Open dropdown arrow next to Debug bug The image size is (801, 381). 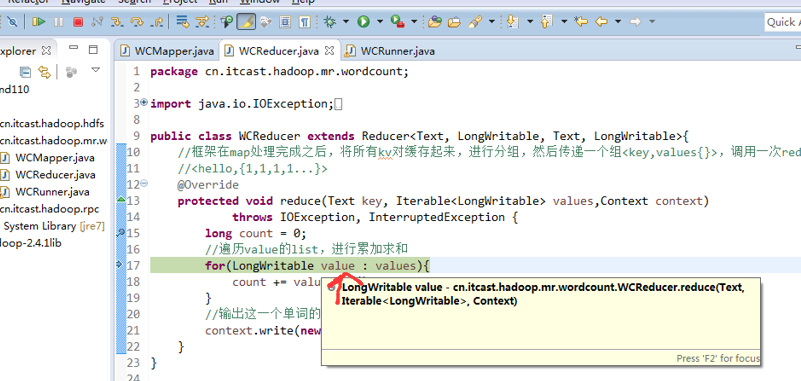[346, 22]
